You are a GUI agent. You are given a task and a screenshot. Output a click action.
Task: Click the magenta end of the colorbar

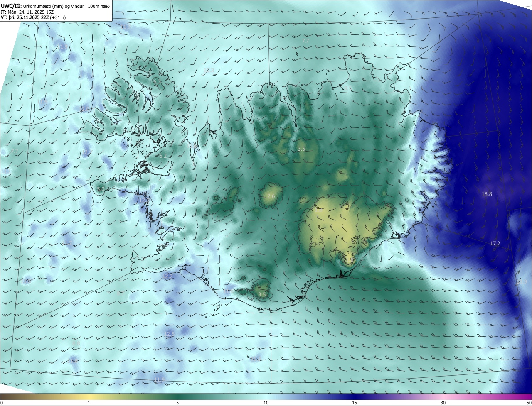527,396
